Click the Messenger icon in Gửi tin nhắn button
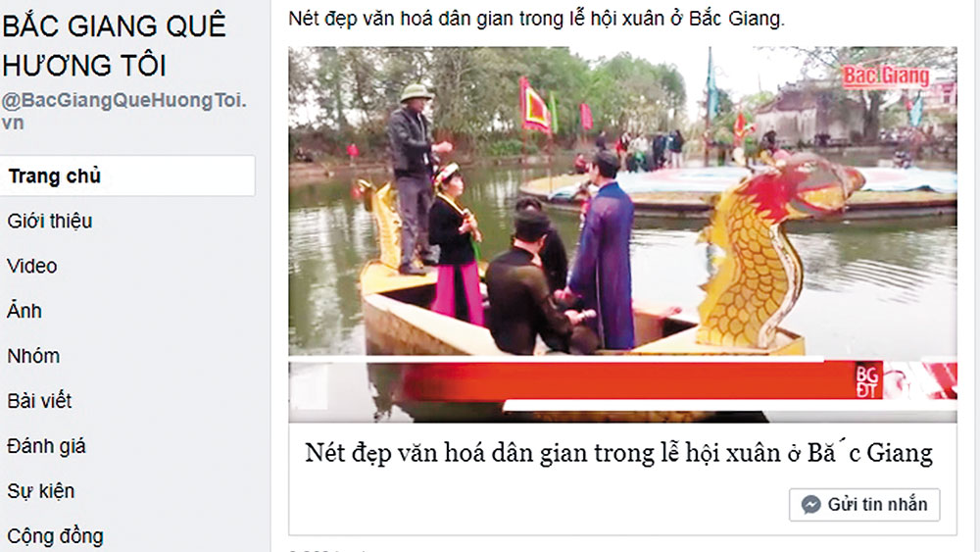The image size is (980, 552). (x=810, y=505)
